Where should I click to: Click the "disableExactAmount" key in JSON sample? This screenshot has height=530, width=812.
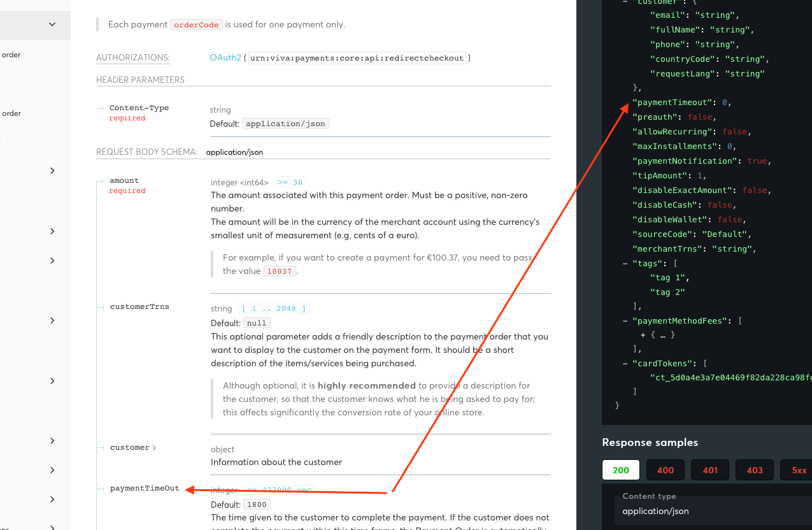682,190
